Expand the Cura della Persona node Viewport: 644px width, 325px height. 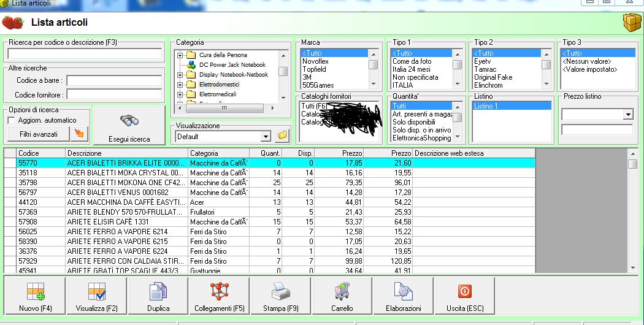[180, 55]
